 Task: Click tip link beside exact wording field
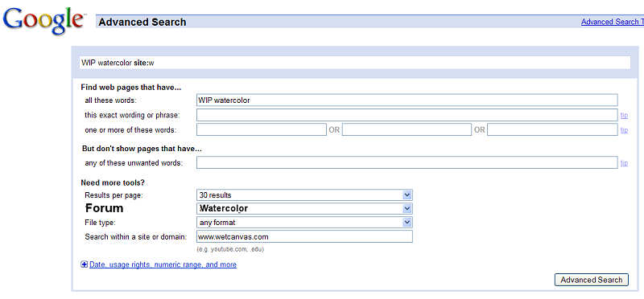[624, 116]
